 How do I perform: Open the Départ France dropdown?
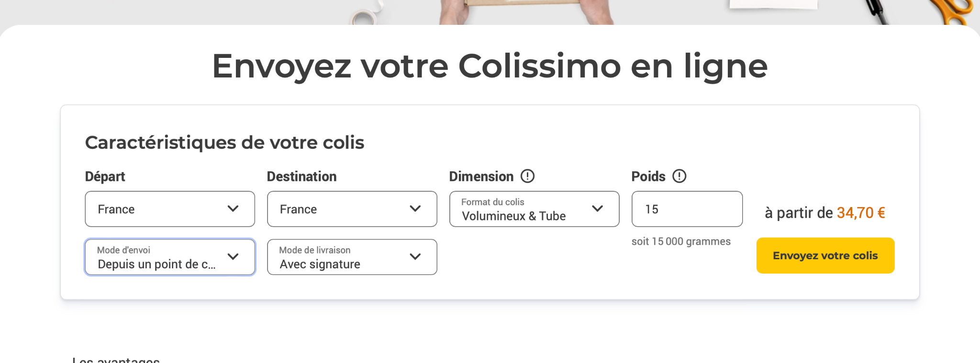point(170,209)
